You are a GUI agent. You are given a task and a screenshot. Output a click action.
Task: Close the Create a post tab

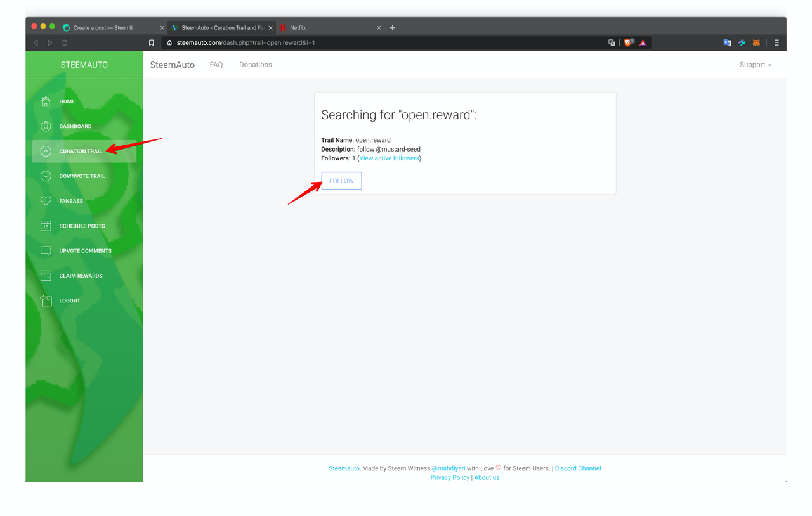pos(162,28)
